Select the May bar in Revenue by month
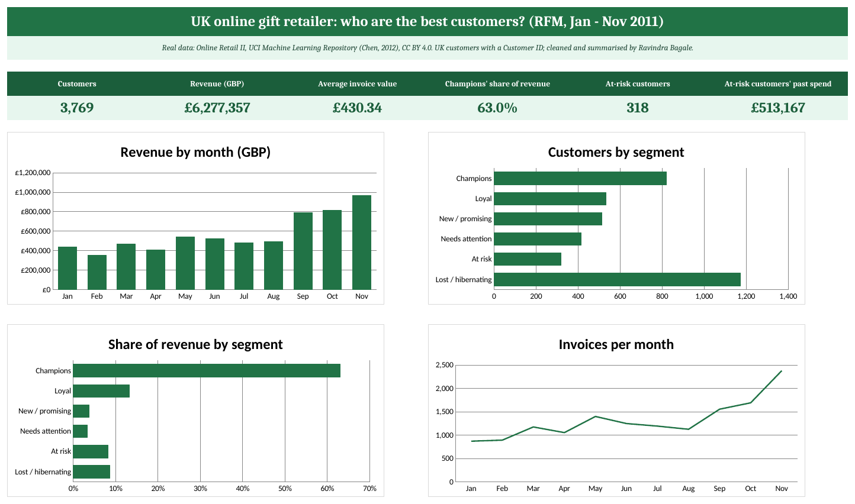The width and height of the screenshot is (855, 504). pos(185,263)
